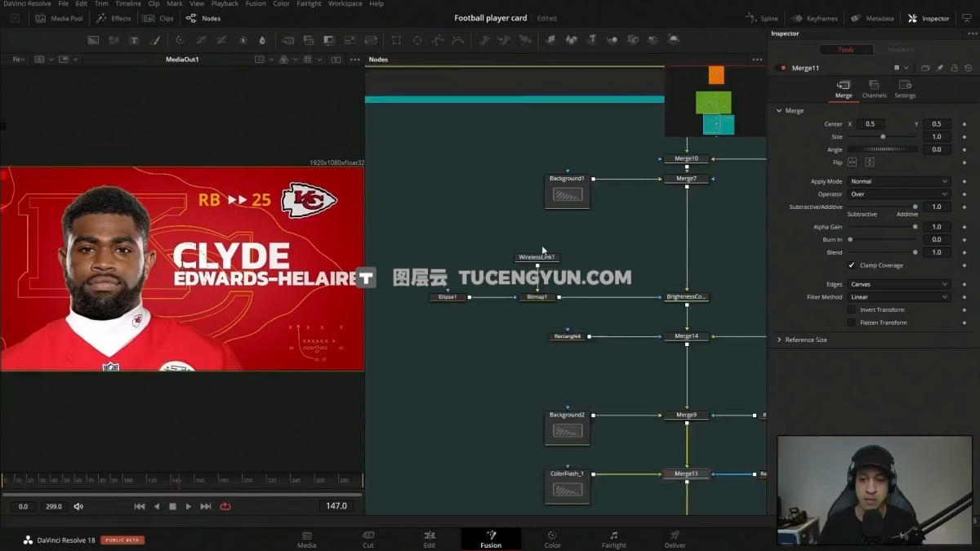Switch to the Settings tab in Inspector
The width and height of the screenshot is (980, 551).
(905, 90)
